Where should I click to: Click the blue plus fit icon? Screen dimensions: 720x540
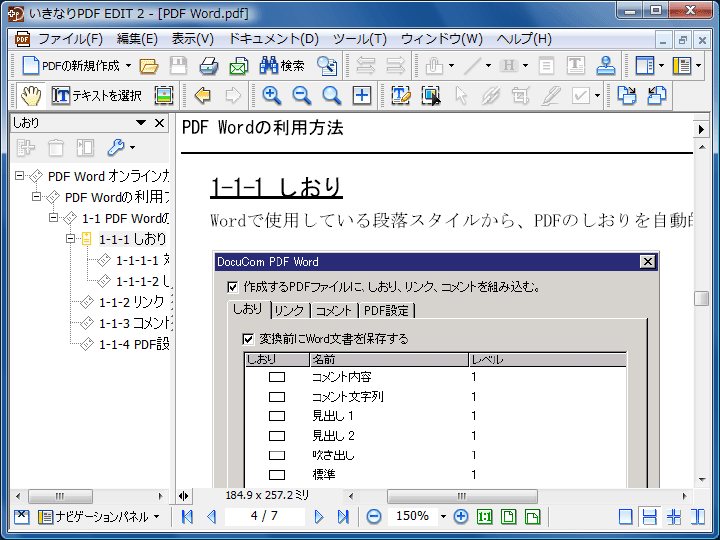362,96
